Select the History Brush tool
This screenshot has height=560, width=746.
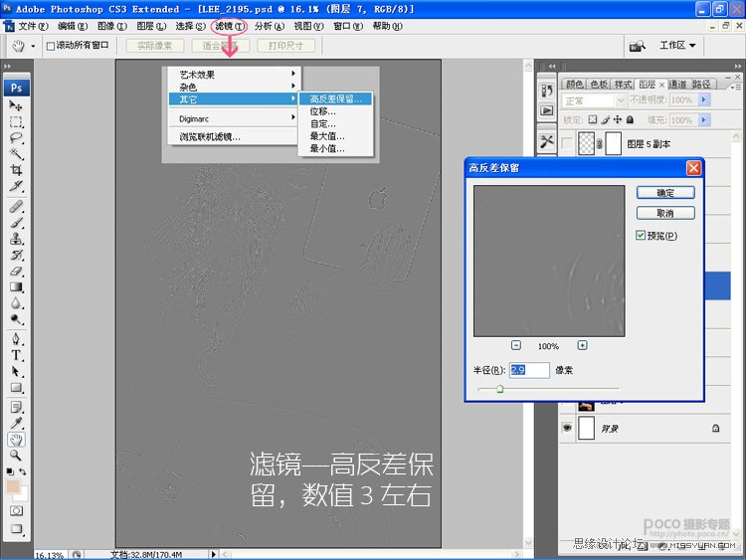tap(16, 255)
